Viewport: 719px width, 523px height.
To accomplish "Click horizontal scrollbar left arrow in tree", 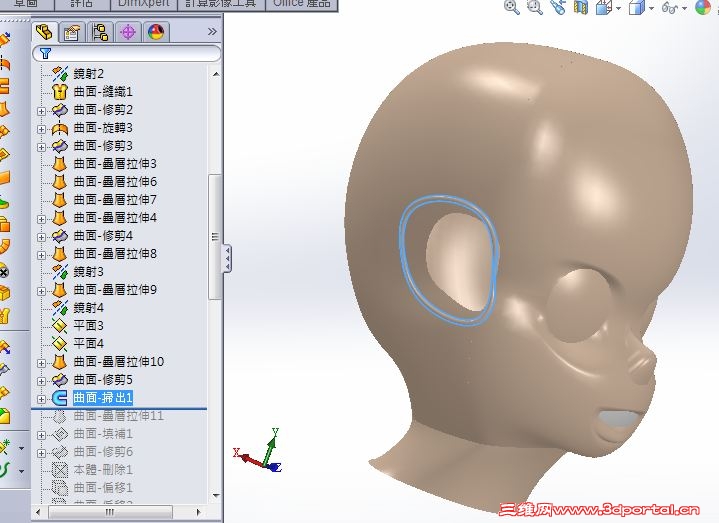I will [x=39, y=512].
